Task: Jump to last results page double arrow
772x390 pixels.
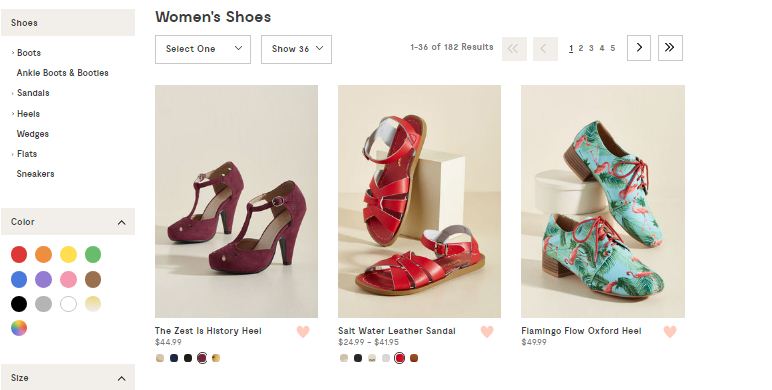Action: pos(670,48)
